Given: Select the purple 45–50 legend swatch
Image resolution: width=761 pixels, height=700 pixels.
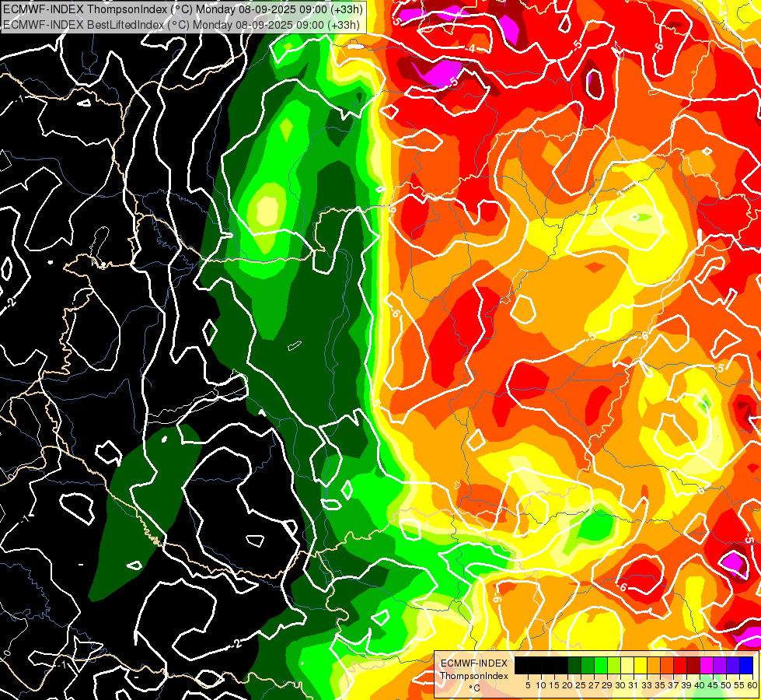Looking at the screenshot, I should 720,666.
